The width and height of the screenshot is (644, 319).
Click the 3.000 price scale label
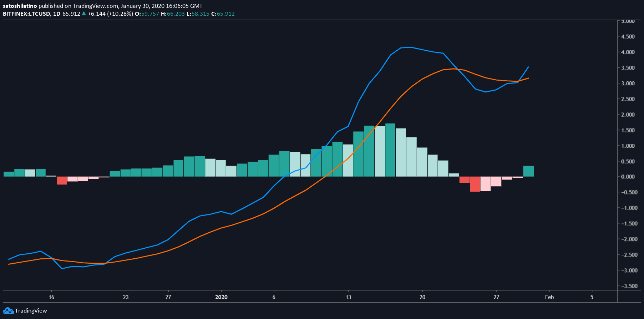(x=628, y=83)
